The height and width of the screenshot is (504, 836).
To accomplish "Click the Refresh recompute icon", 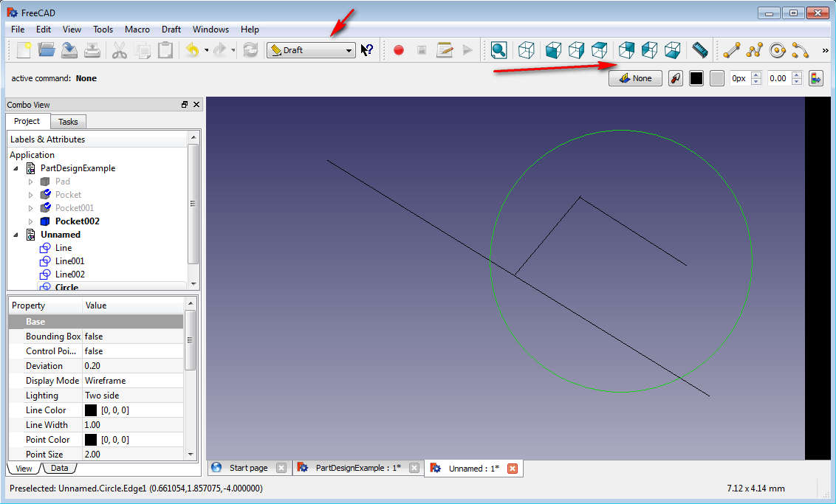I will pos(250,50).
